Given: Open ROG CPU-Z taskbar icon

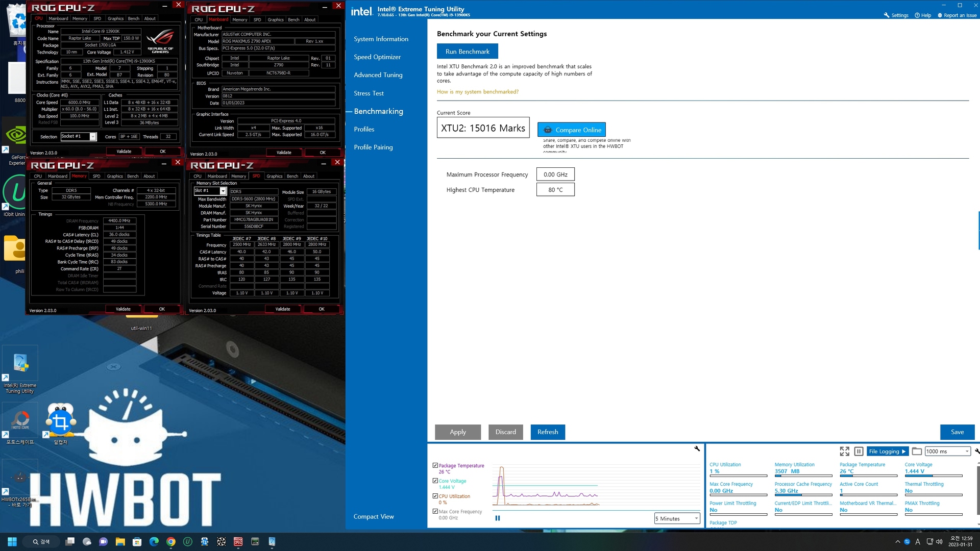Looking at the screenshot, I should 238,541.
